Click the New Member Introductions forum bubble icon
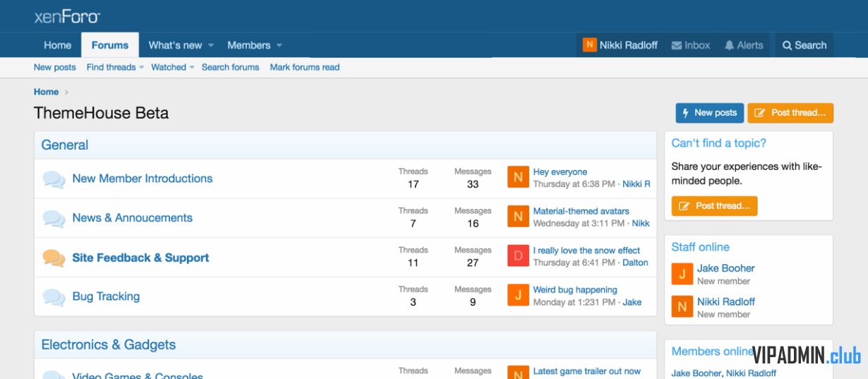 [54, 179]
